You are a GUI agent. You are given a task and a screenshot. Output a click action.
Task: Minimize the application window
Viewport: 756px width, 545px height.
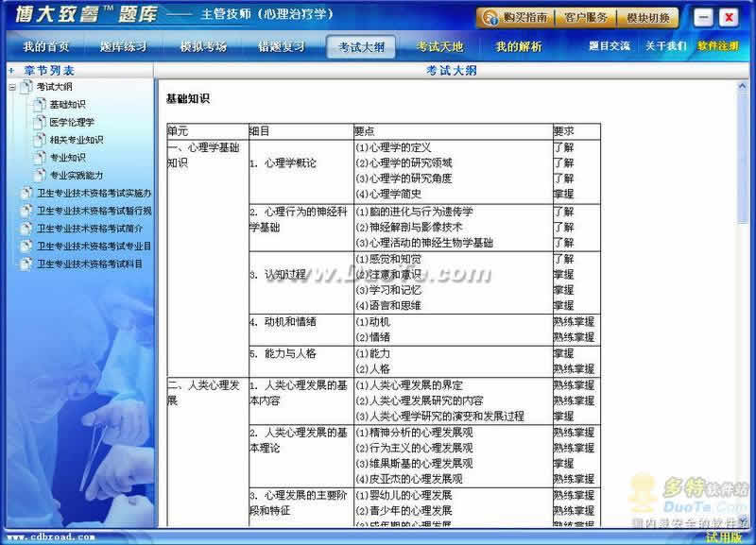(703, 18)
